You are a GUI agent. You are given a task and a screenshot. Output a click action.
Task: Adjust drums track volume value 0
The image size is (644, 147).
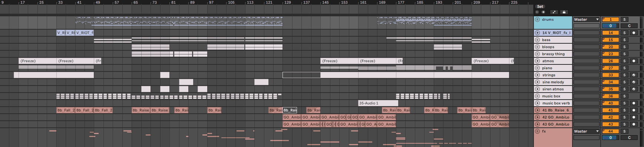pyautogui.click(x=611, y=26)
